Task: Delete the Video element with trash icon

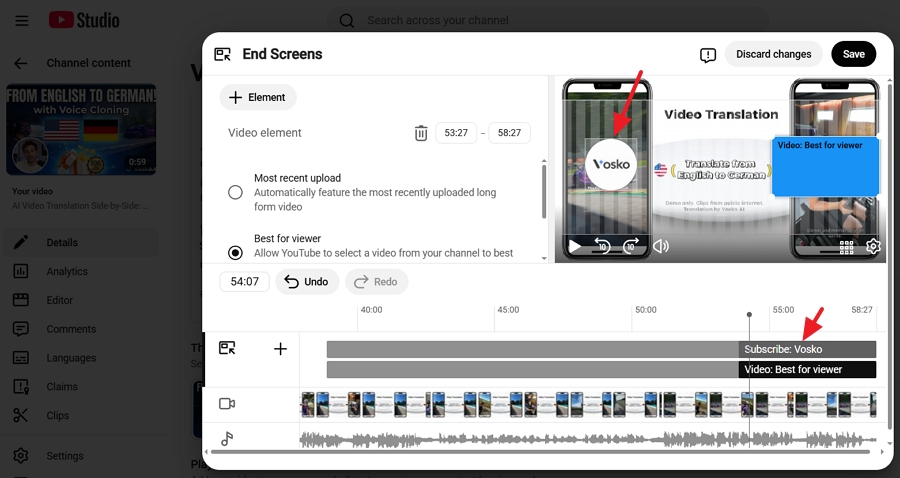Action: (421, 133)
